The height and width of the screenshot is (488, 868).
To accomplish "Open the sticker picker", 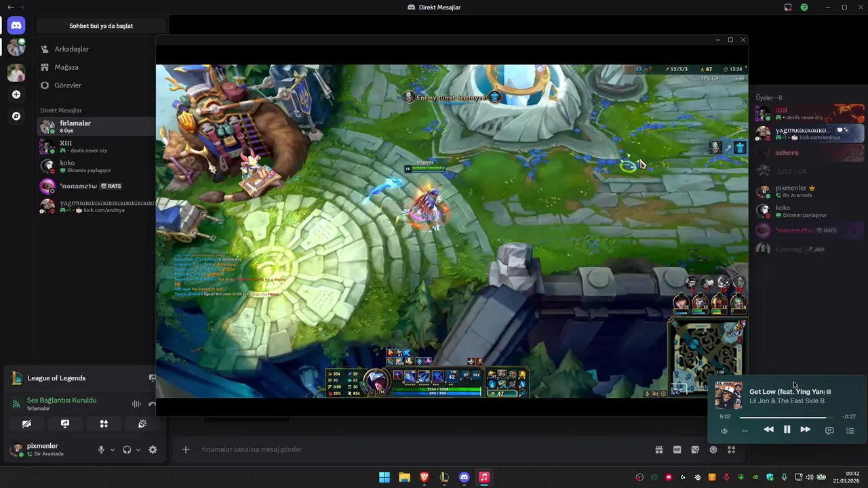I will pyautogui.click(x=695, y=449).
